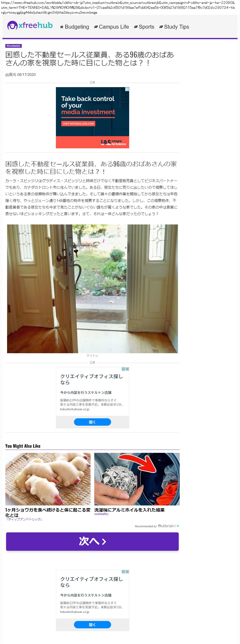
Task: Open the Study Tips section
Action: coord(174,27)
